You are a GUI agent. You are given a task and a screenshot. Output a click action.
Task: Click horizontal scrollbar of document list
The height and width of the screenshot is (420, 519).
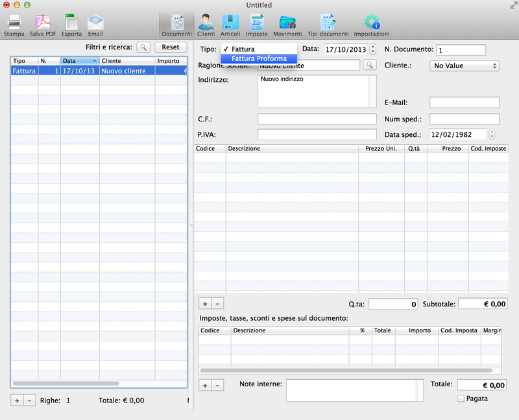coord(66,384)
